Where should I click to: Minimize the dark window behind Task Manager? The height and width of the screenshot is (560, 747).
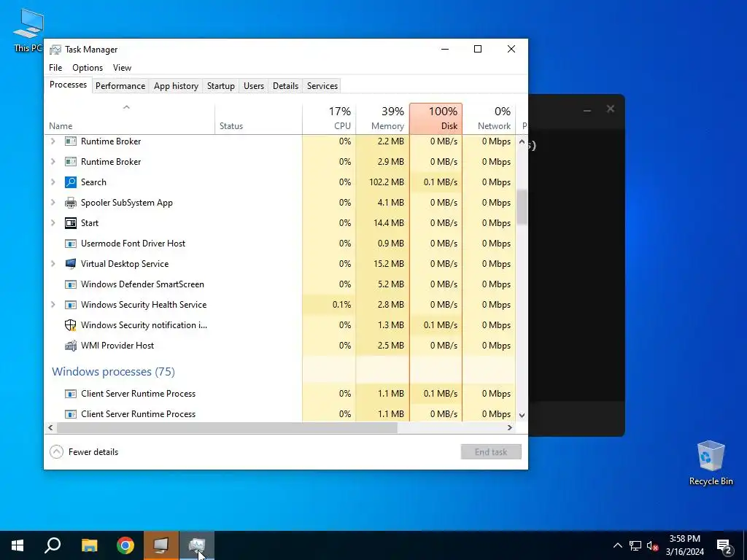click(587, 110)
